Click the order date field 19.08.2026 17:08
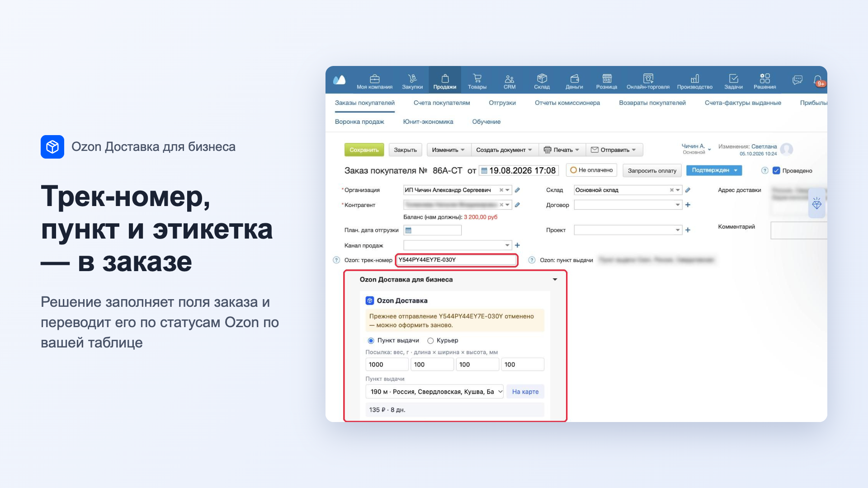The width and height of the screenshot is (868, 488). click(519, 171)
